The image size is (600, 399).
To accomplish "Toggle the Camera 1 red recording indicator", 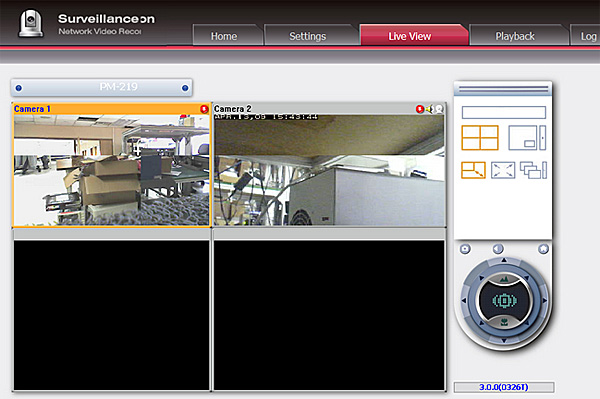I will tap(204, 109).
